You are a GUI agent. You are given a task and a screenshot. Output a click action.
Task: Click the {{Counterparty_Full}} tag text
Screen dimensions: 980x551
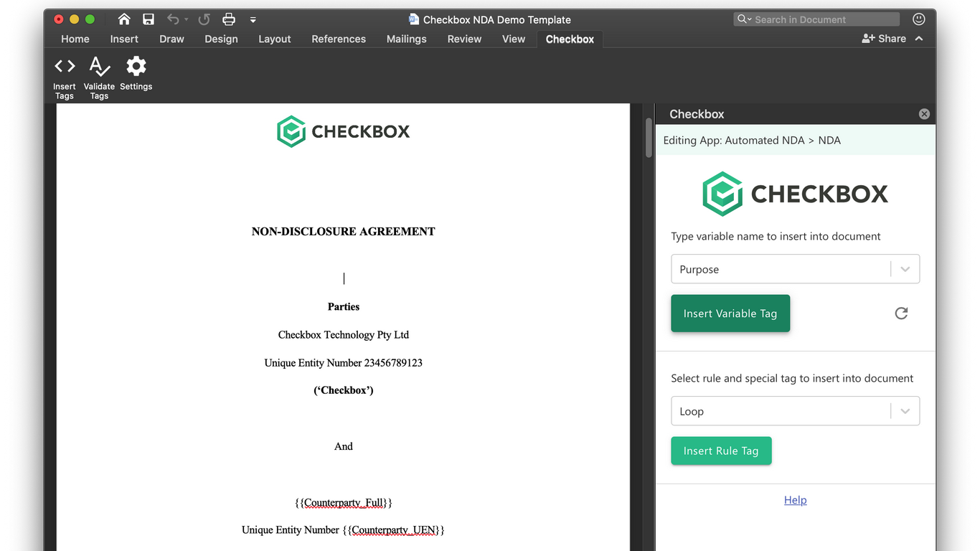pyautogui.click(x=344, y=503)
